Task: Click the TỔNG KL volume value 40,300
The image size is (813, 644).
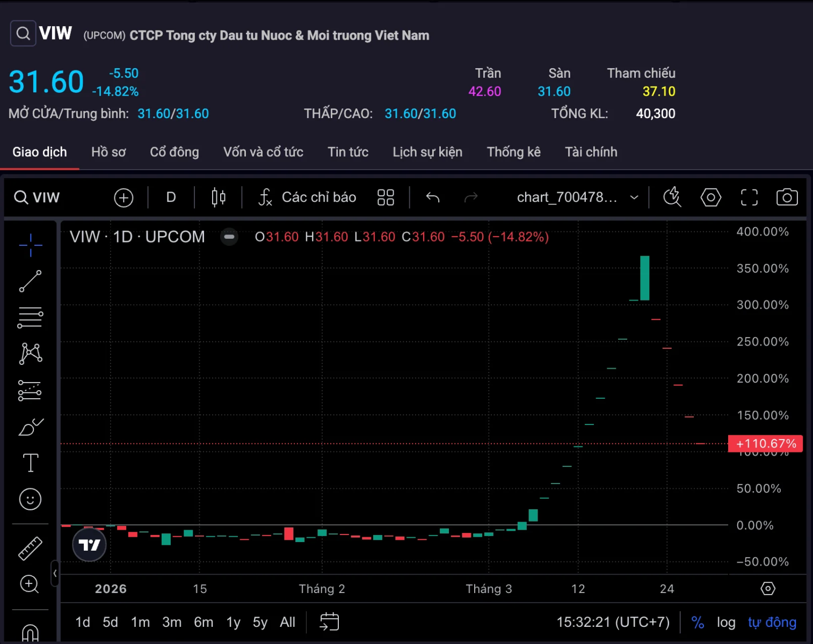Action: pyautogui.click(x=656, y=114)
